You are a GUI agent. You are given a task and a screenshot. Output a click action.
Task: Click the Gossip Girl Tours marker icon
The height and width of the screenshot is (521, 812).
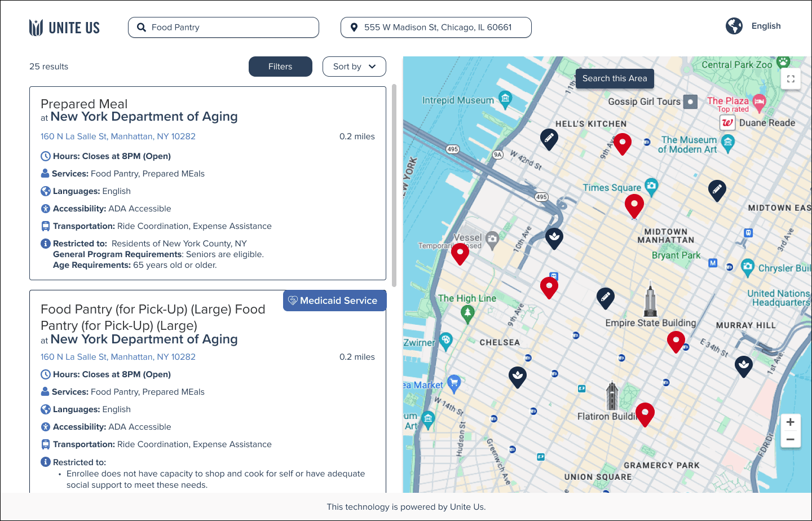click(x=690, y=101)
